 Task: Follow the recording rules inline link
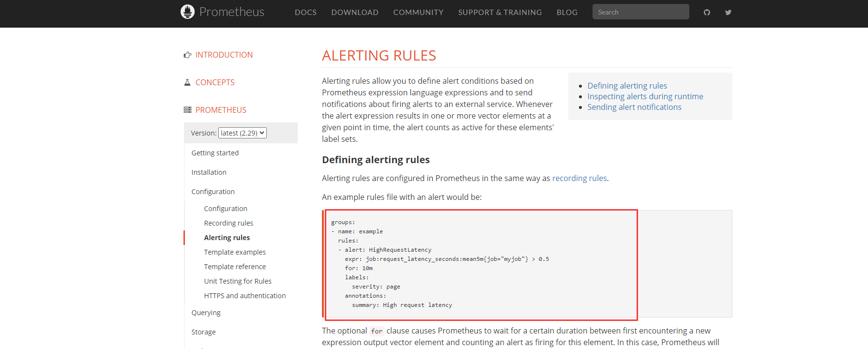tap(579, 178)
